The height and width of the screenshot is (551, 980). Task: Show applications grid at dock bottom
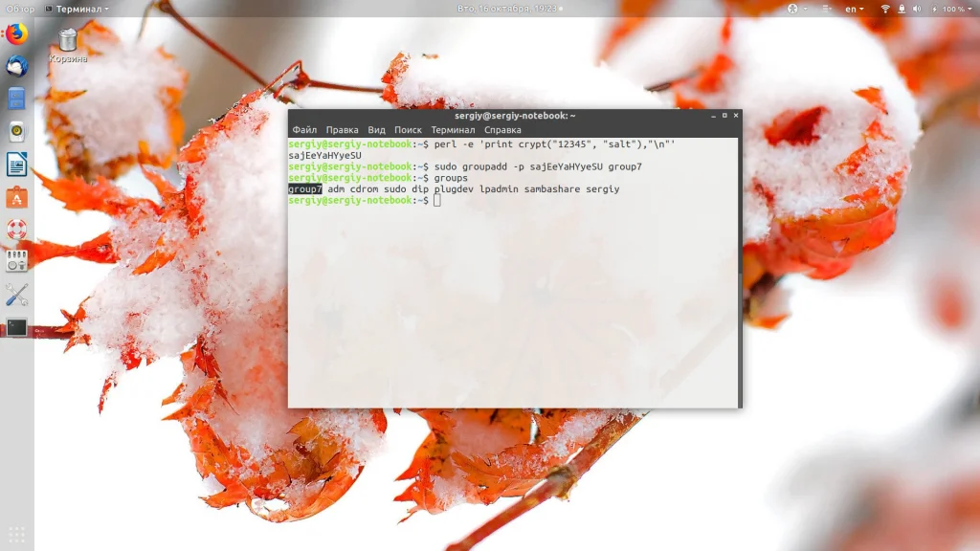coord(17,534)
